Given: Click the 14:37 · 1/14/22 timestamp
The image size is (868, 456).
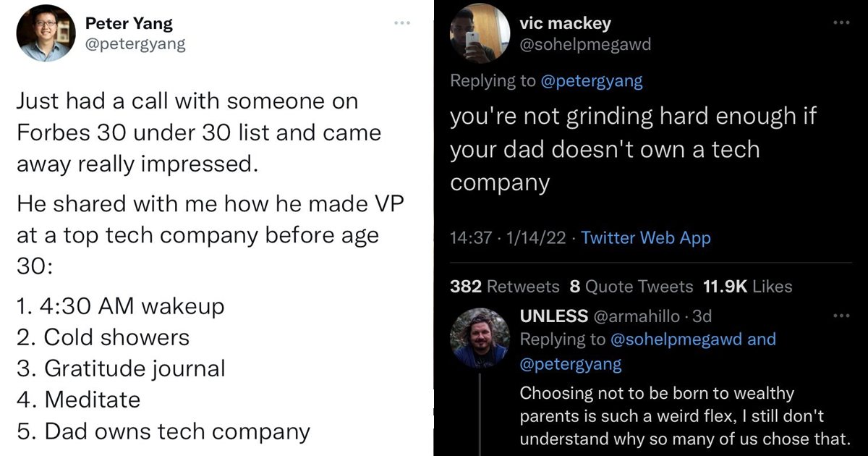Looking at the screenshot, I should click(x=509, y=238).
